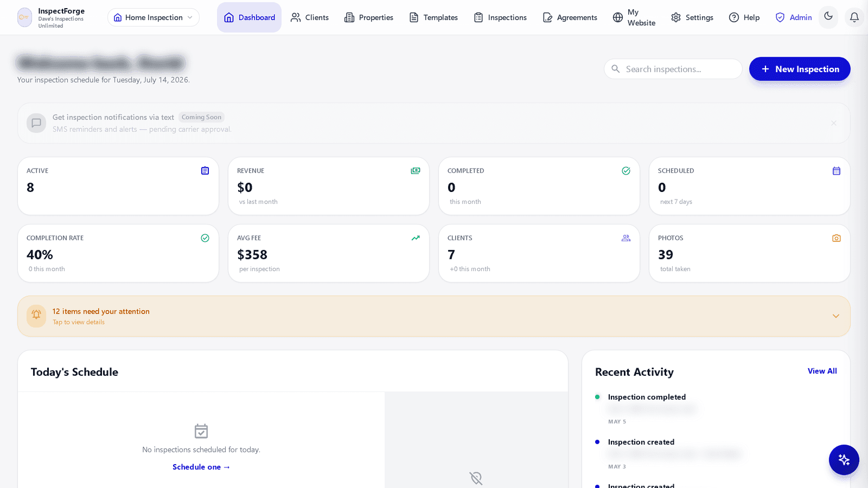Click the alert bell icon in attention banner

[x=36, y=316]
